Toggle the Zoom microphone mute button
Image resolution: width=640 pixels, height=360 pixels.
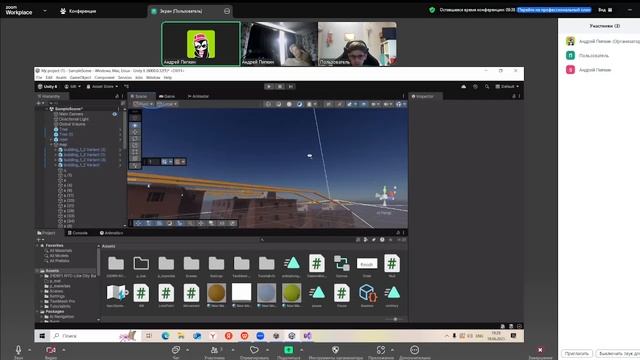[18, 351]
